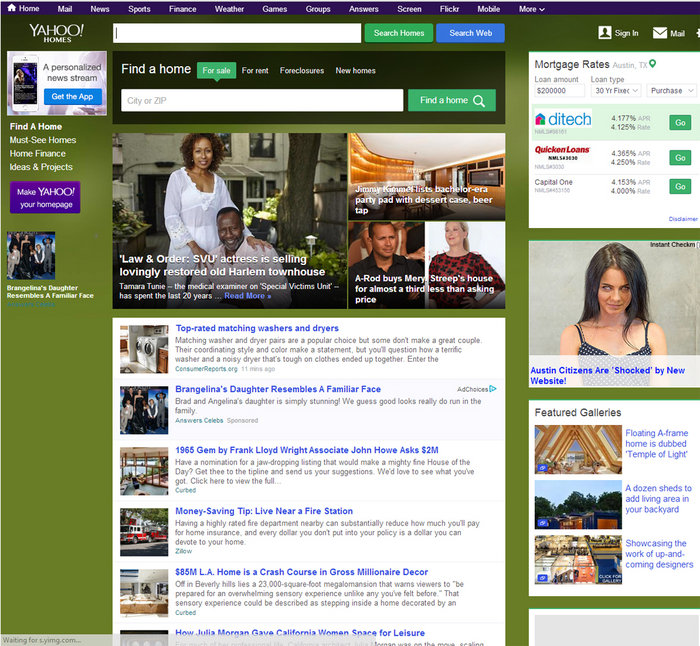Image resolution: width=700 pixels, height=646 pixels.
Task: Open Groups in top navigation bar
Action: tap(318, 9)
